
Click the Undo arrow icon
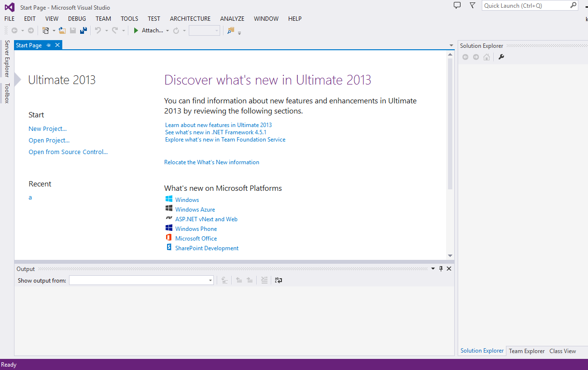98,30
